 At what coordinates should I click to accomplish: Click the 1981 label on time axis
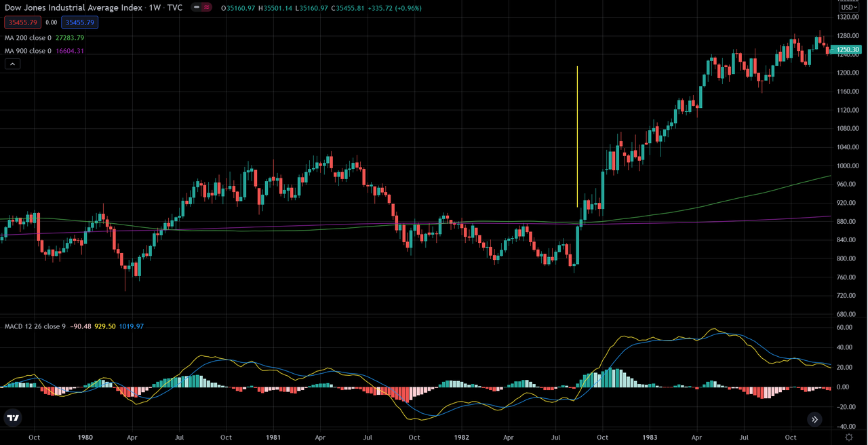(x=273, y=438)
